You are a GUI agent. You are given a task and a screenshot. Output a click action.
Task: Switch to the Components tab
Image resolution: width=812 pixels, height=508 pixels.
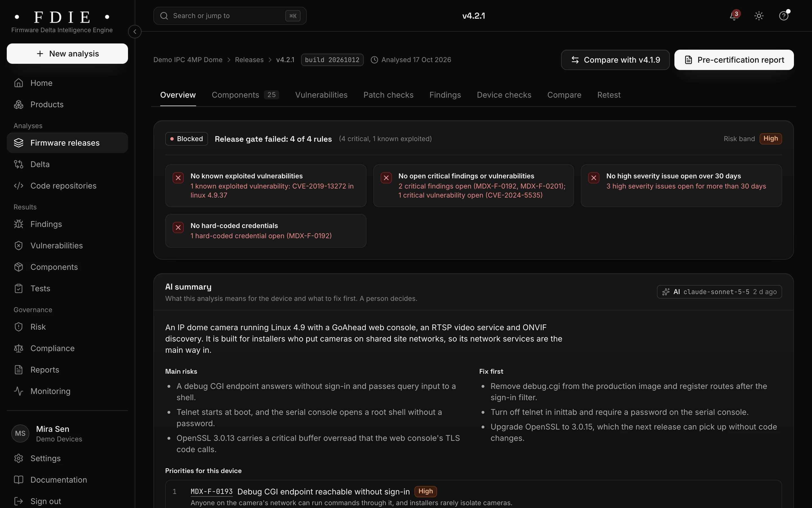(245, 95)
